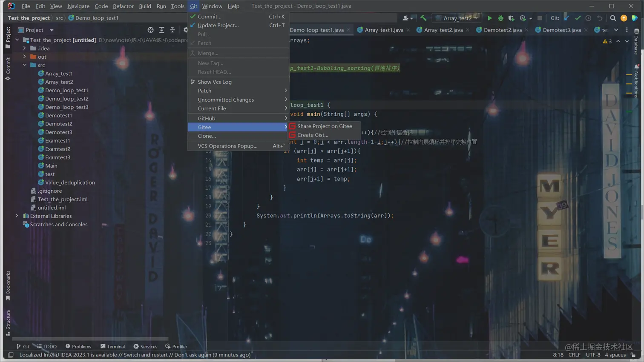The width and height of the screenshot is (644, 362).
Task: Expand External Libraries node
Action: tap(17, 216)
